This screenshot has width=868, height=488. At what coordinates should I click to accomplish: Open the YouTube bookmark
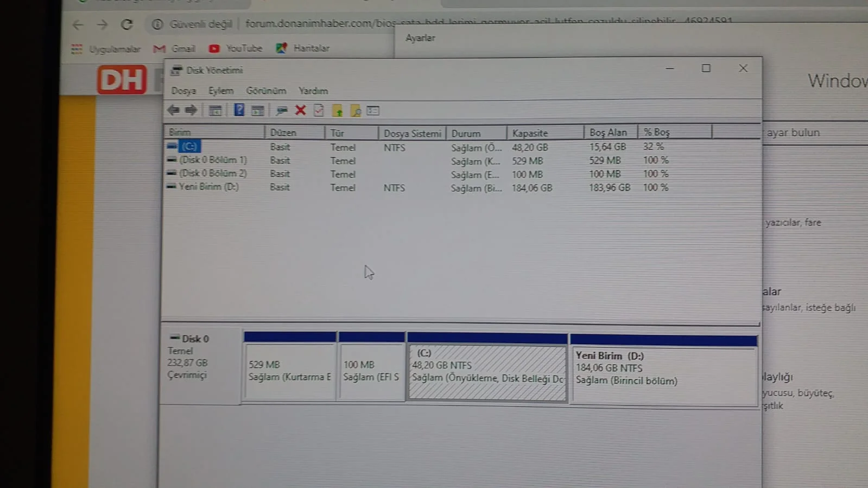236,48
